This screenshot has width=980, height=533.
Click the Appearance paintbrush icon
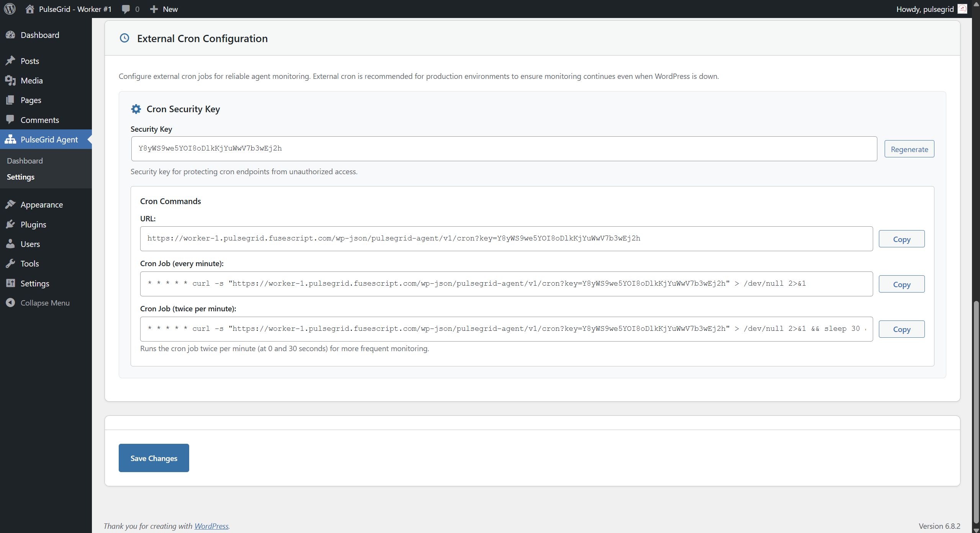pos(10,204)
